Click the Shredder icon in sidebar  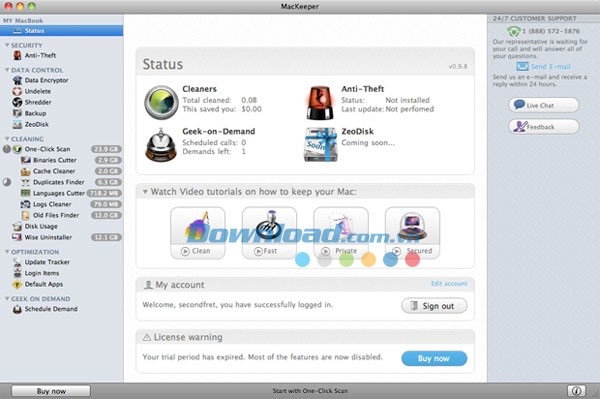click(17, 102)
